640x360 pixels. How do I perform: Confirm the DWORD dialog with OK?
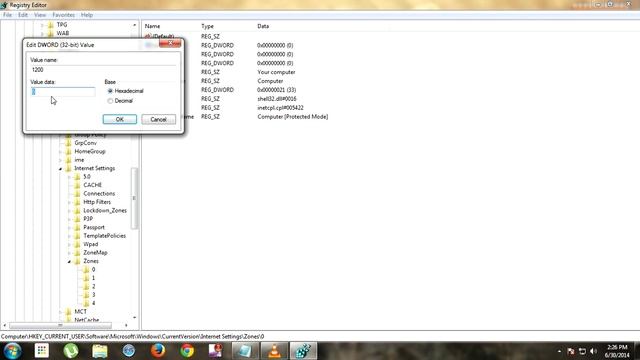pos(120,119)
